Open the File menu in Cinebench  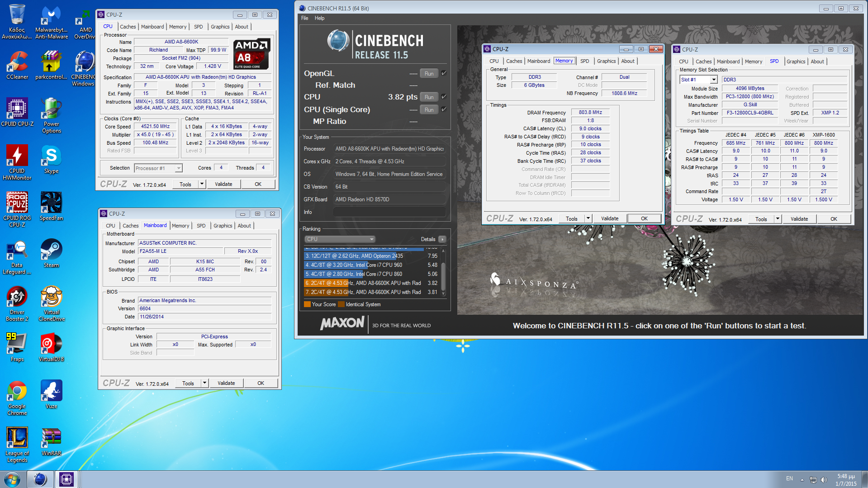point(305,18)
